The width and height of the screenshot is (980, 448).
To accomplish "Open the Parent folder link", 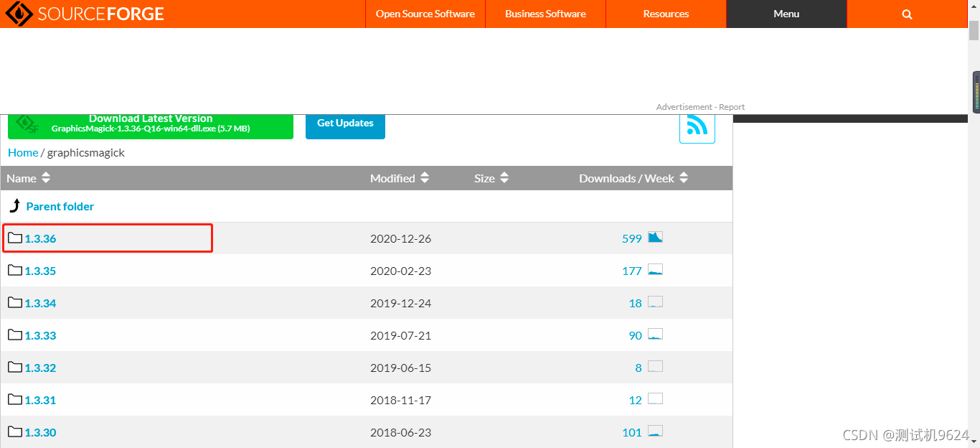I will pyautogui.click(x=60, y=206).
